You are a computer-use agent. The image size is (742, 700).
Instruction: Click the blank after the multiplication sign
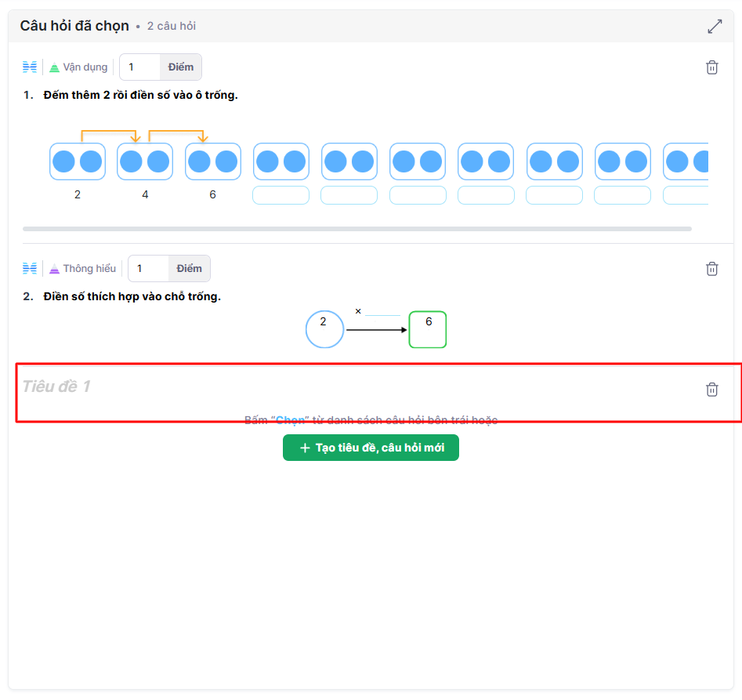[383, 311]
